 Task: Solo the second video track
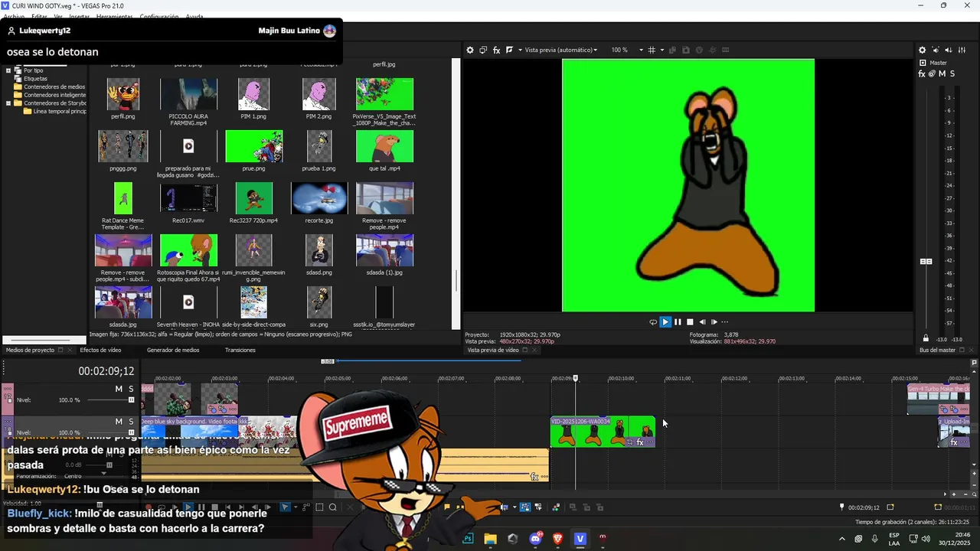(131, 422)
